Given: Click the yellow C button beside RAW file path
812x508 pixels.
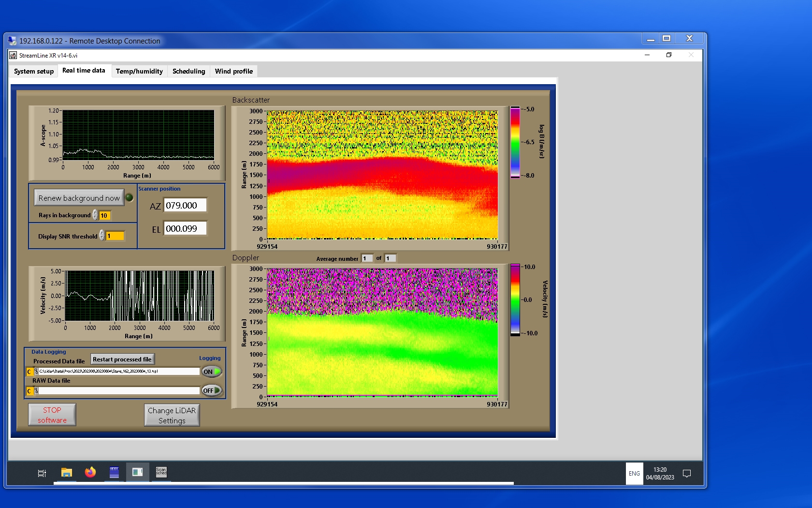Looking at the screenshot, I should [x=29, y=391].
